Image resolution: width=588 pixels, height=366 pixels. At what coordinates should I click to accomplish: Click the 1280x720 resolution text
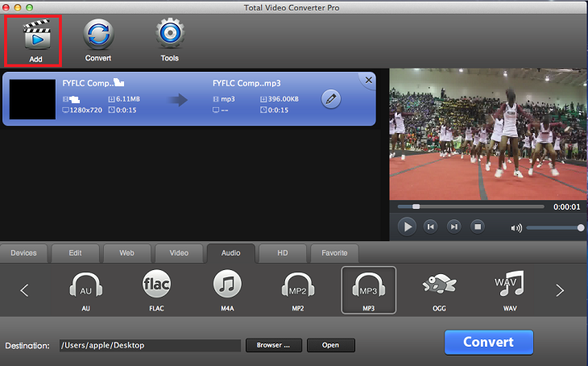click(x=86, y=110)
